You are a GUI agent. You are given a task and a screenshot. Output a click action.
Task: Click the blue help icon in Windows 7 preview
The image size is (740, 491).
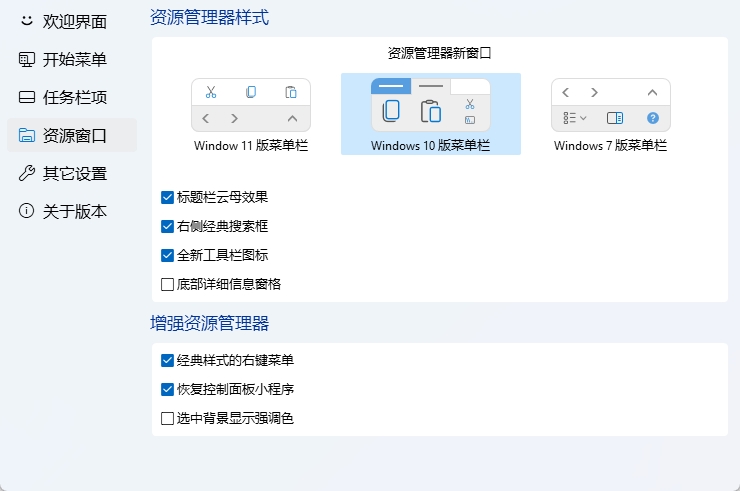click(653, 118)
